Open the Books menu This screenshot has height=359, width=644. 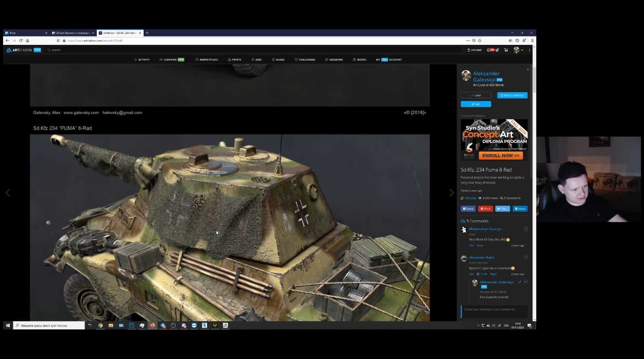359,60
